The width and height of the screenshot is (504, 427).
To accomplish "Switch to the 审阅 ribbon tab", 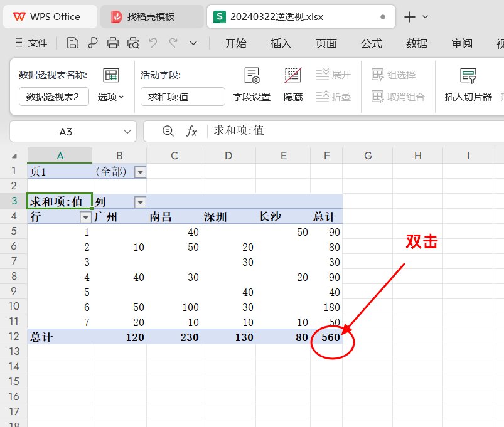I will click(462, 43).
